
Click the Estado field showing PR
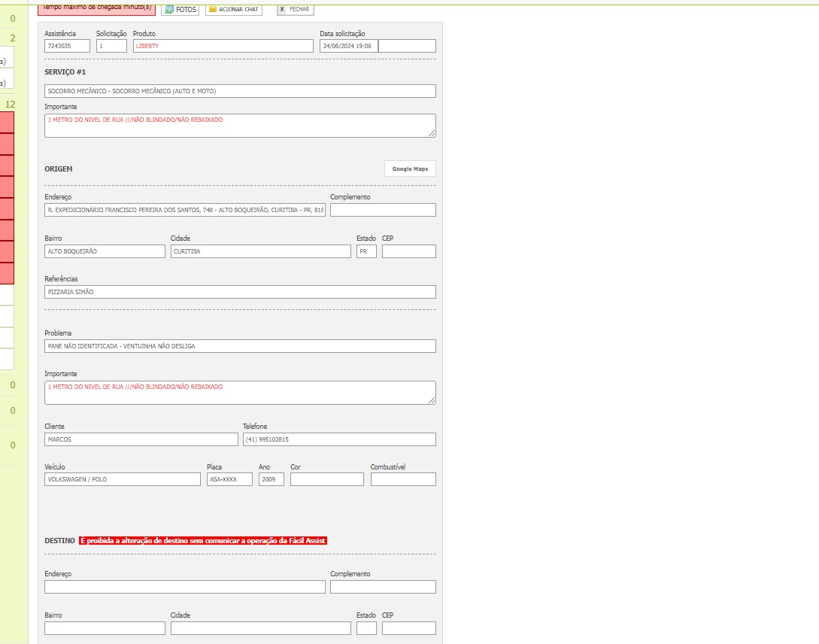click(366, 251)
